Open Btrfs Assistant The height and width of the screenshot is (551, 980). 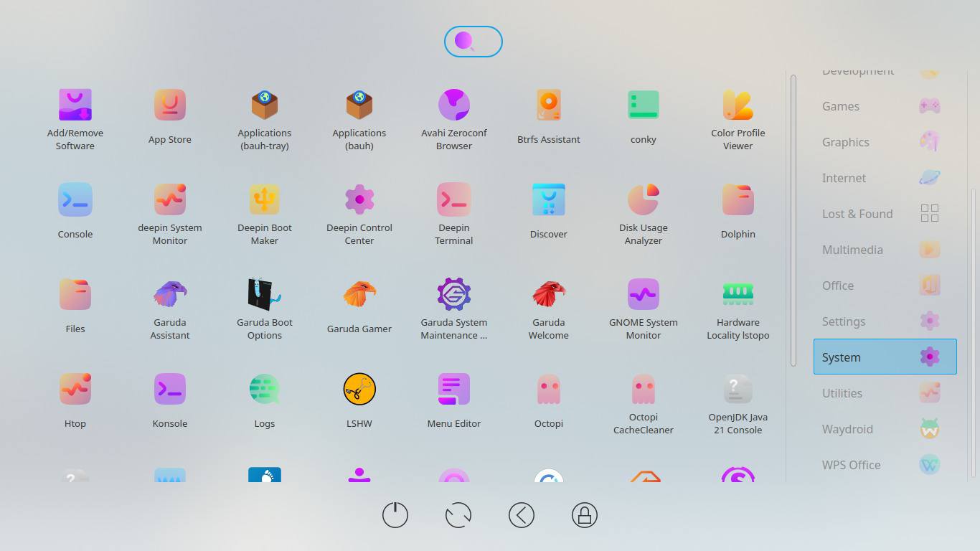coord(549,118)
